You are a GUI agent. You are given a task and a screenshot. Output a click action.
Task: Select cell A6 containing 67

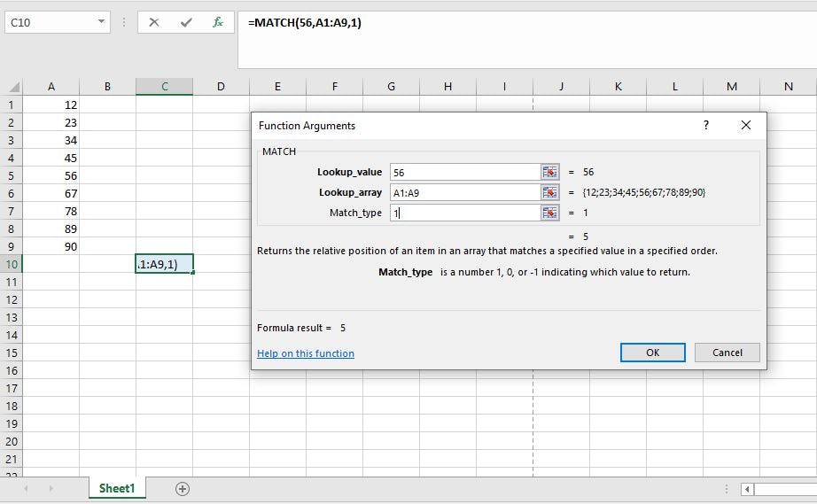(x=51, y=194)
